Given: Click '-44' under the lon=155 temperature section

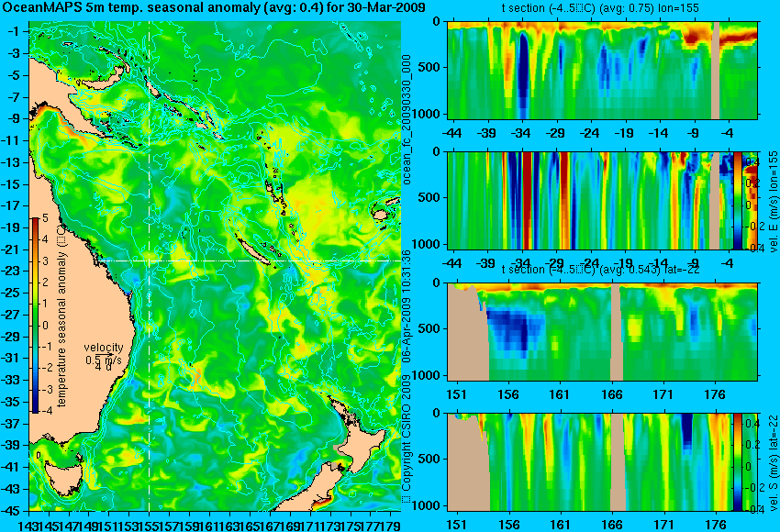Looking at the screenshot, I should (451, 133).
